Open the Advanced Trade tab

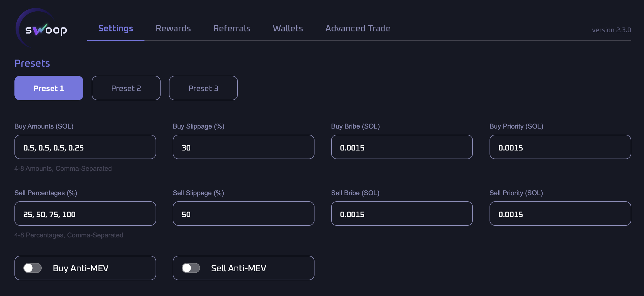358,28
